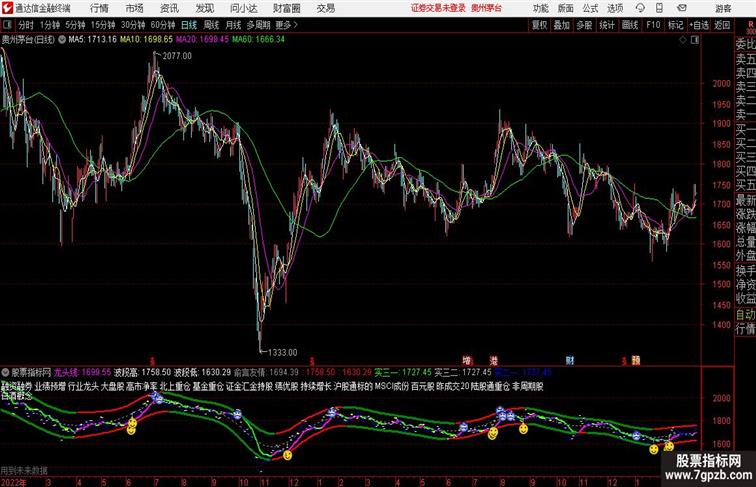Click the 用到未来数据 notice text

click(x=24, y=471)
